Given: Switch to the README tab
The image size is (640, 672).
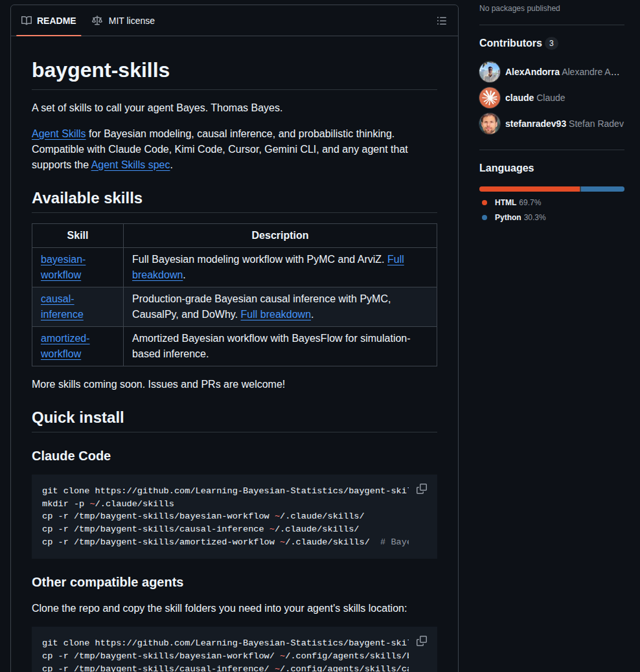Looking at the screenshot, I should 49,21.
